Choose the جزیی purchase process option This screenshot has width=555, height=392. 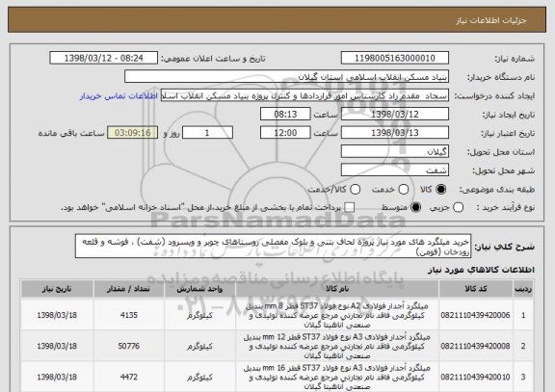(x=458, y=207)
